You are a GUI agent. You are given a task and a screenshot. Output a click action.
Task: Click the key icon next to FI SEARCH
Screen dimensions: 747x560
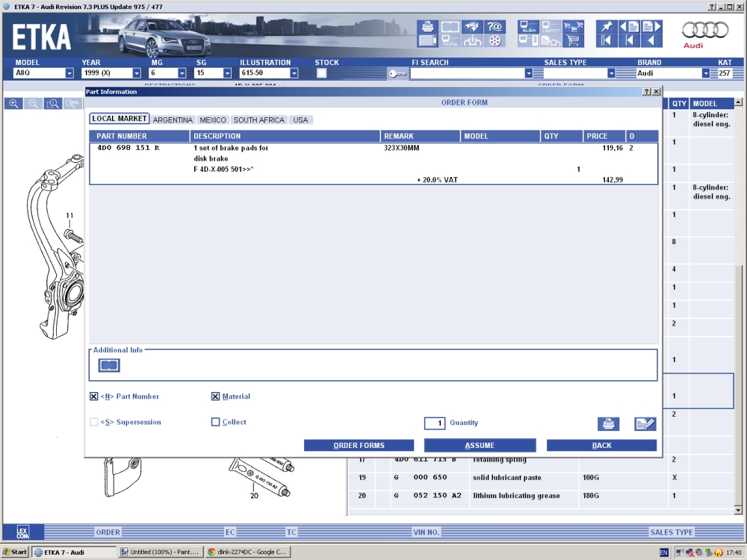(x=397, y=73)
